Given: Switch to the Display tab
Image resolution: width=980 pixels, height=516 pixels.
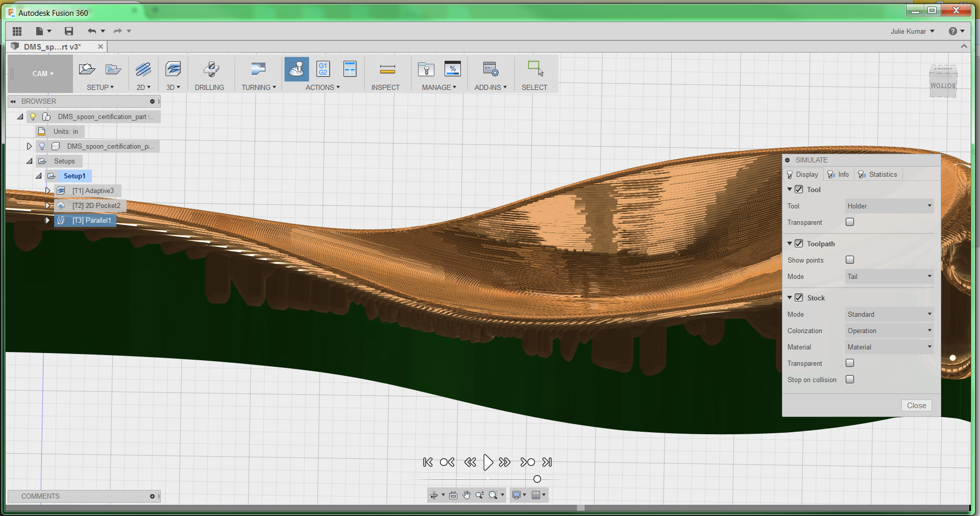Looking at the screenshot, I should 803,174.
